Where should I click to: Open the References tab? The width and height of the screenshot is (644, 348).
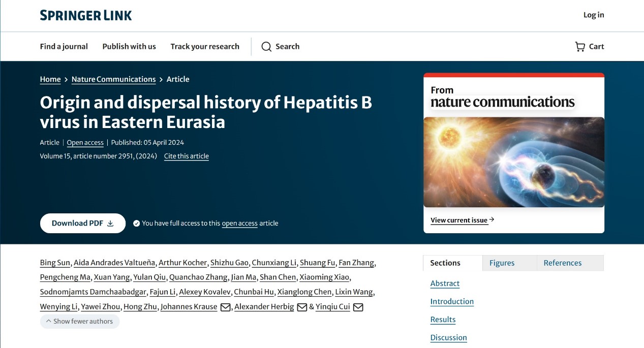562,263
